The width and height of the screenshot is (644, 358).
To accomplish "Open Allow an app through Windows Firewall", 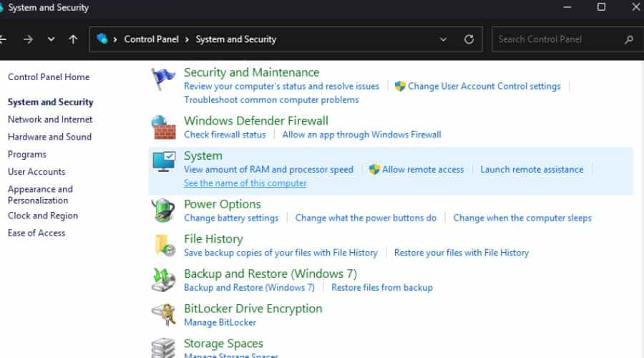I will click(361, 135).
